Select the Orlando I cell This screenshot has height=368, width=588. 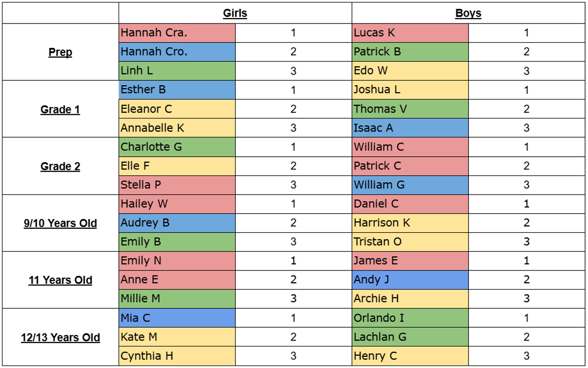point(410,318)
